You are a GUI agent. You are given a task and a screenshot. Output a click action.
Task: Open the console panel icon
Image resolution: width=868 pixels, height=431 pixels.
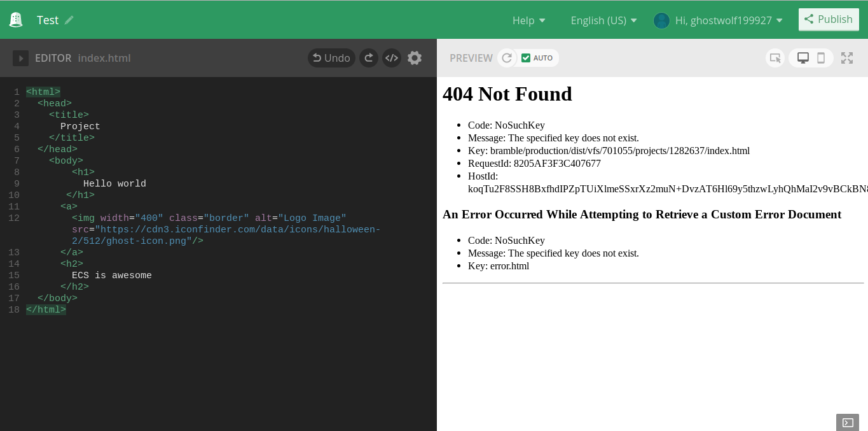coord(848,422)
